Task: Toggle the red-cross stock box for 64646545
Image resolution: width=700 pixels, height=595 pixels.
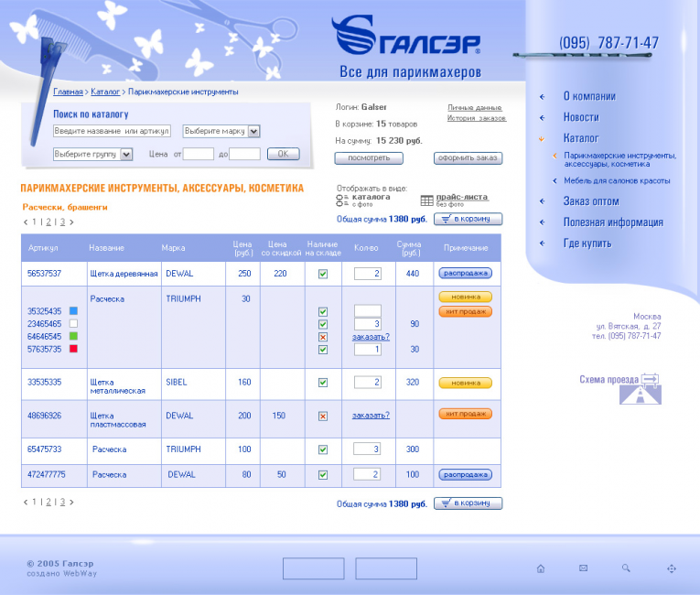Action: [323, 337]
